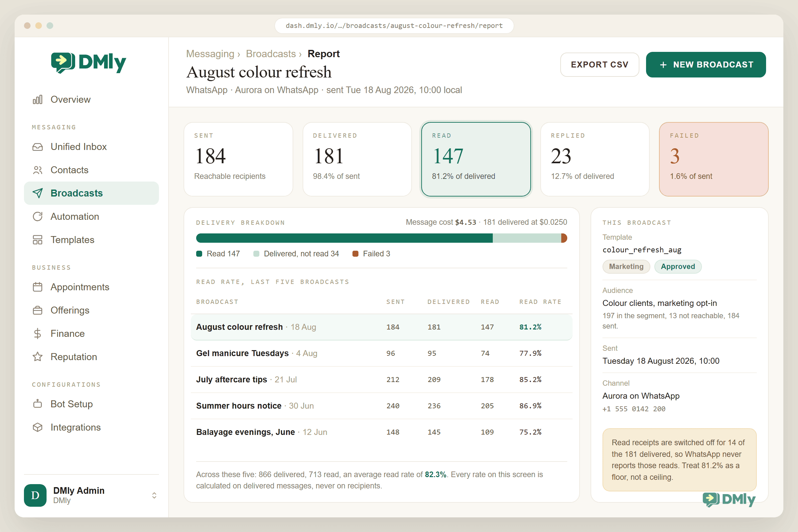Click the Report breadcrumb
798x532 pixels.
pyautogui.click(x=323, y=54)
